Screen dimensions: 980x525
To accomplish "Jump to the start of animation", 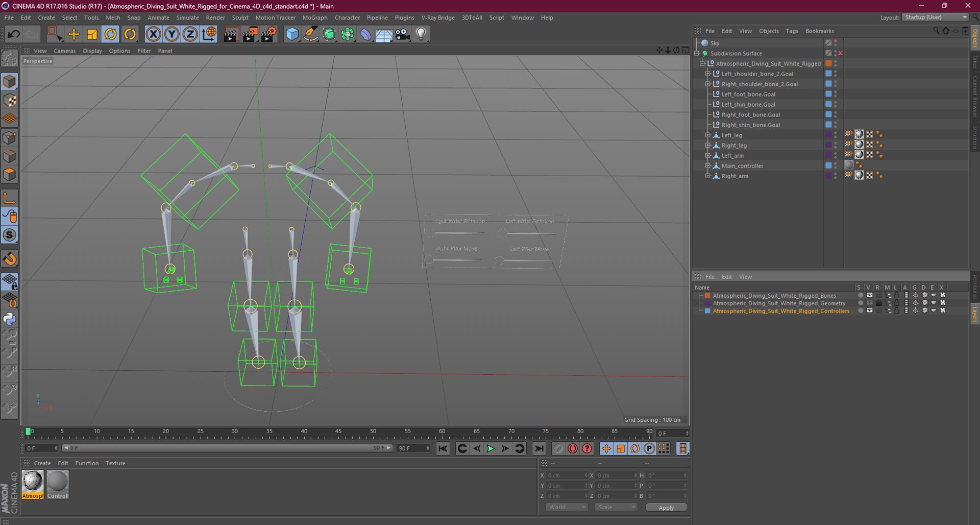I will click(x=443, y=448).
